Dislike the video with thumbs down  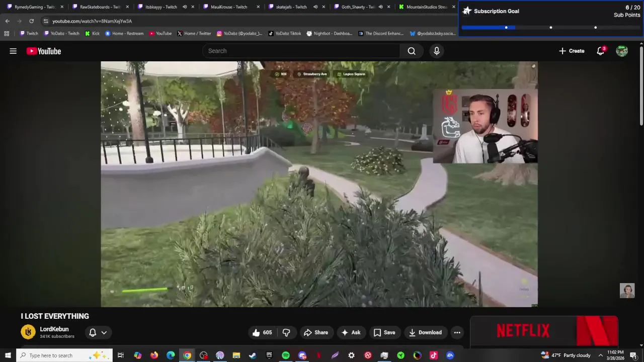click(x=286, y=332)
